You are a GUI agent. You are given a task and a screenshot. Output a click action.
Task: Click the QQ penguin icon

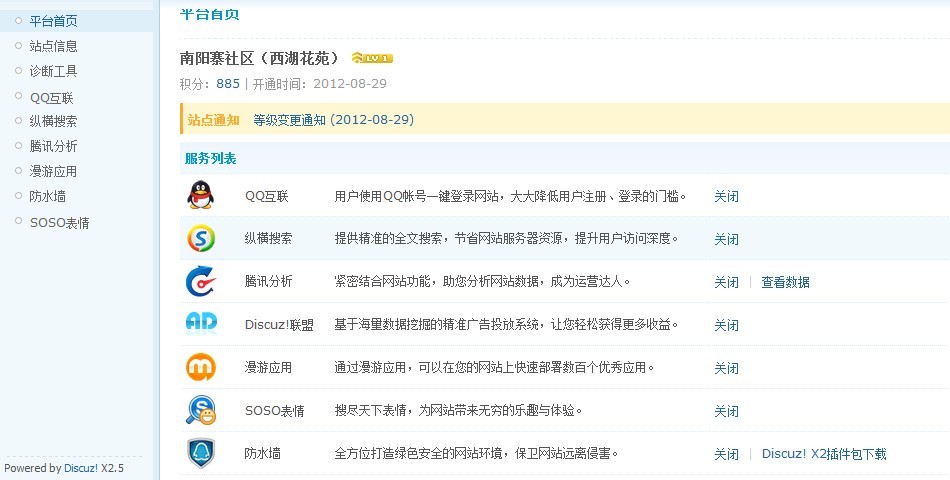point(201,195)
